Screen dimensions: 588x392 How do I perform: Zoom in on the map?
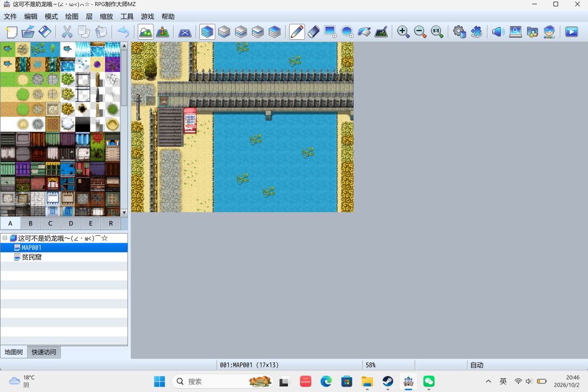click(403, 32)
